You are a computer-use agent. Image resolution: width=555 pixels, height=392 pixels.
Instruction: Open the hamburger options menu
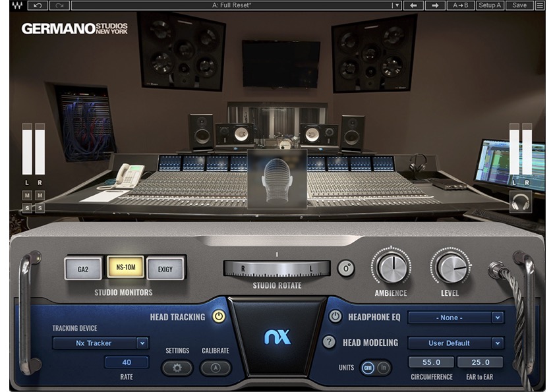tap(540, 5)
